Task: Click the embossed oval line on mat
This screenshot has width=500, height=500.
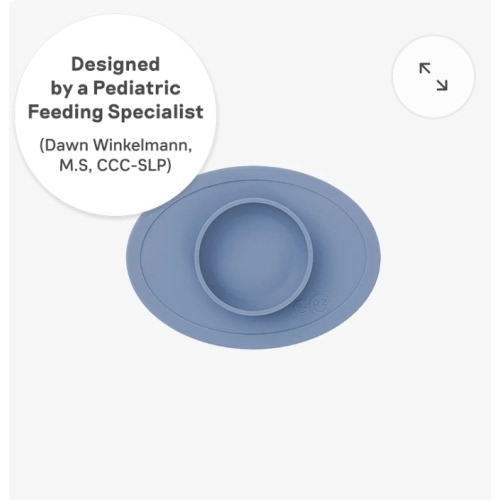Action: 365,258
